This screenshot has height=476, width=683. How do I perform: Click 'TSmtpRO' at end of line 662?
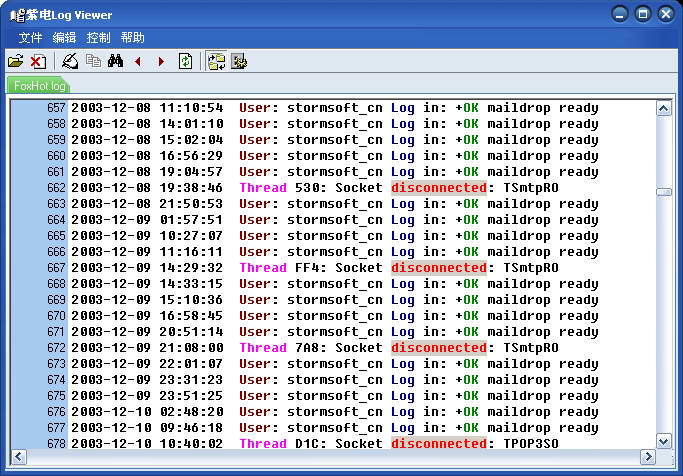[531, 188]
